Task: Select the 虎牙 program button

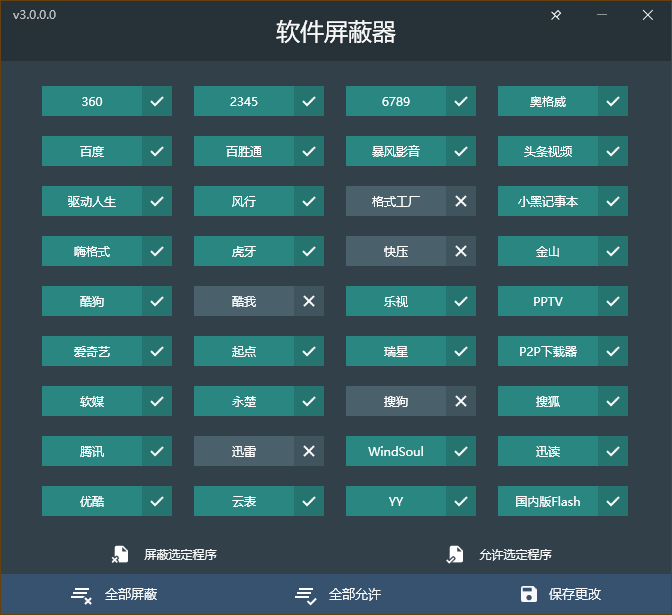Action: pyautogui.click(x=244, y=251)
